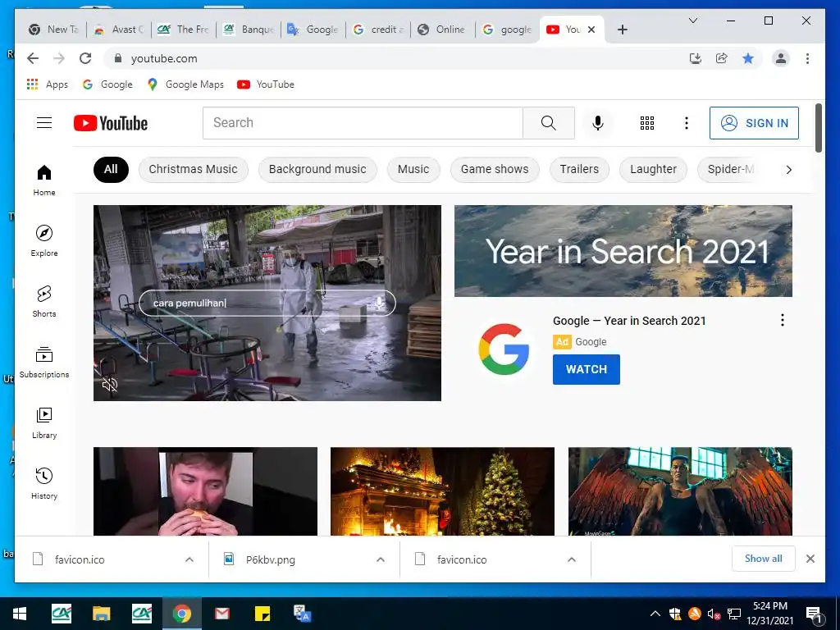Switch to the Avast tab
This screenshot has height=630, width=840.
[x=119, y=30]
